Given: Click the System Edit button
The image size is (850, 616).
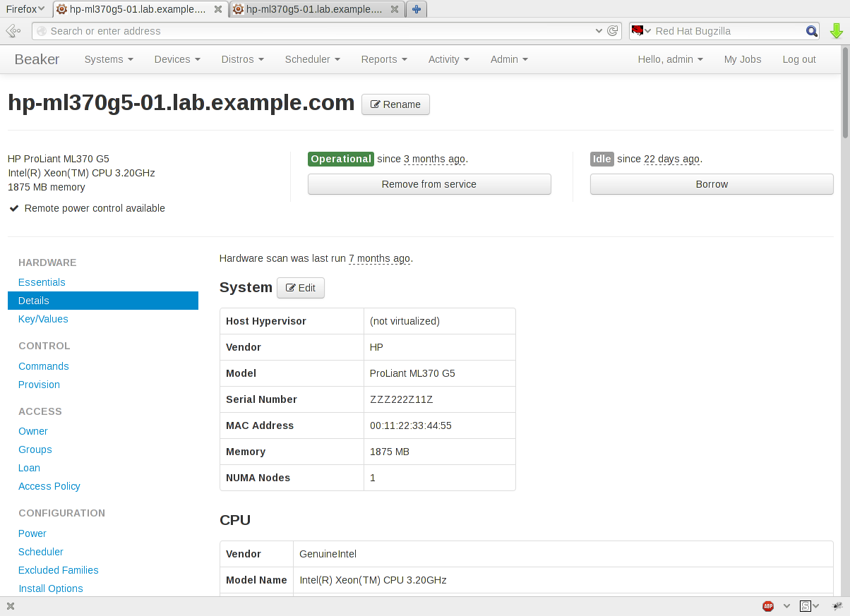Looking at the screenshot, I should tap(301, 288).
